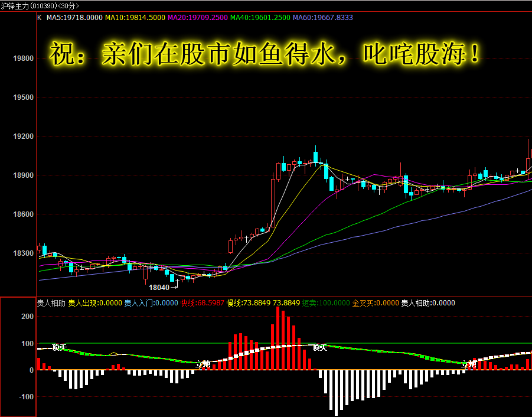The image size is (532, 417).
Task: Click the blue MA60:19667.8333 label
Action: (322, 18)
